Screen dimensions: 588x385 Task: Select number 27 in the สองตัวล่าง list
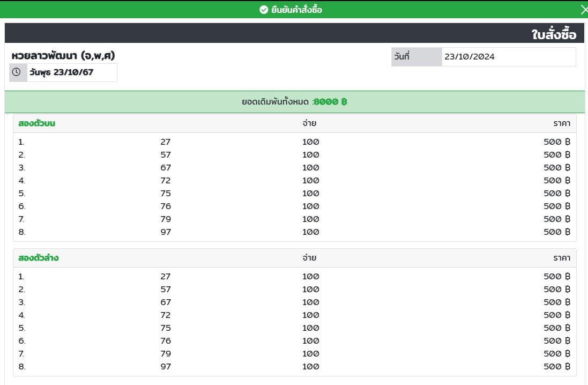pyautogui.click(x=166, y=277)
